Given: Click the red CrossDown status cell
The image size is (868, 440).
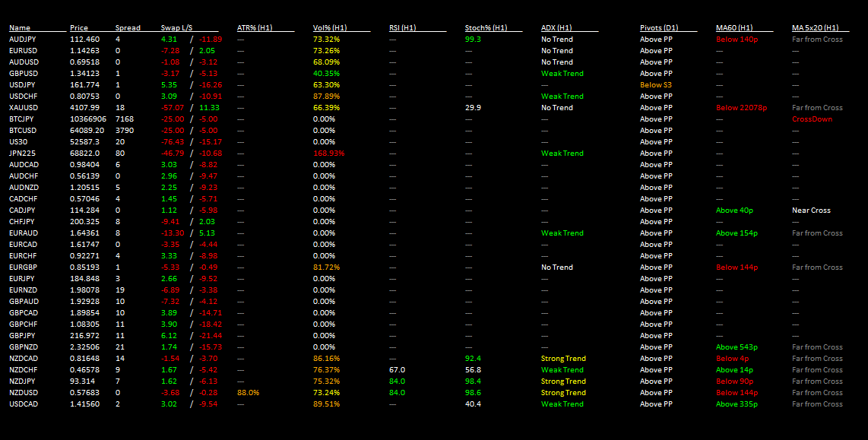Looking at the screenshot, I should tap(812, 119).
